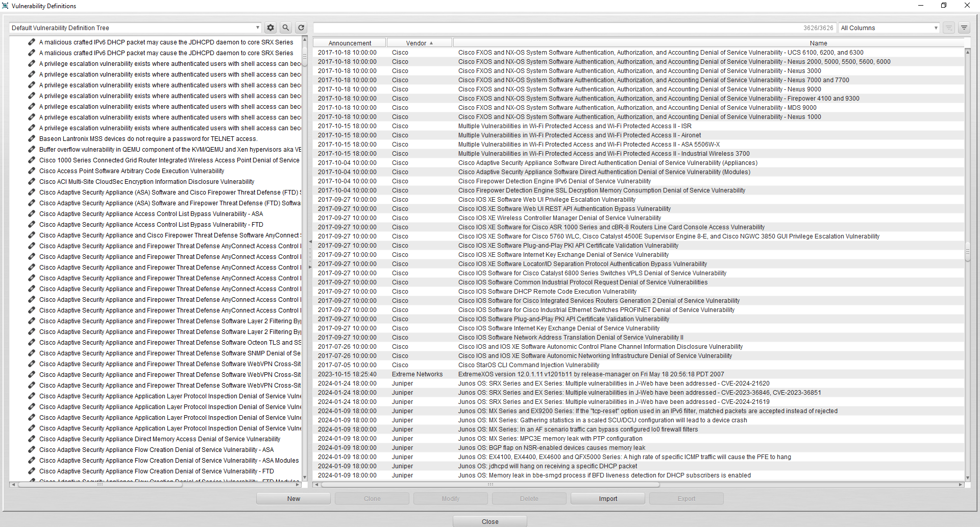The width and height of the screenshot is (980, 527).
Task: Click table vertical scrollbar up arrow
Action: [x=967, y=52]
